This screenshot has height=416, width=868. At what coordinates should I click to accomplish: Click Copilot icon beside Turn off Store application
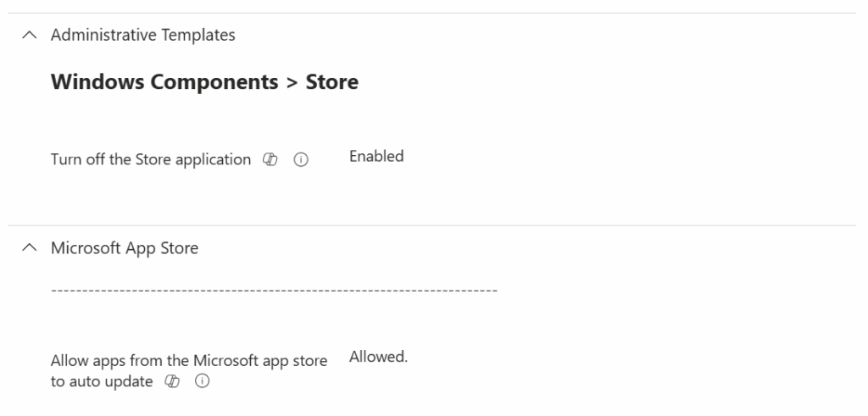coord(270,160)
